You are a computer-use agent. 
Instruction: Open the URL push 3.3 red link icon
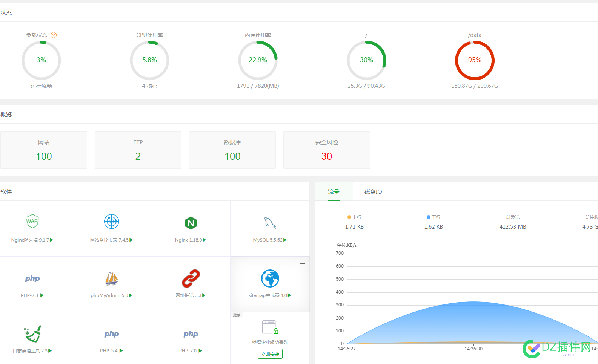click(x=191, y=278)
